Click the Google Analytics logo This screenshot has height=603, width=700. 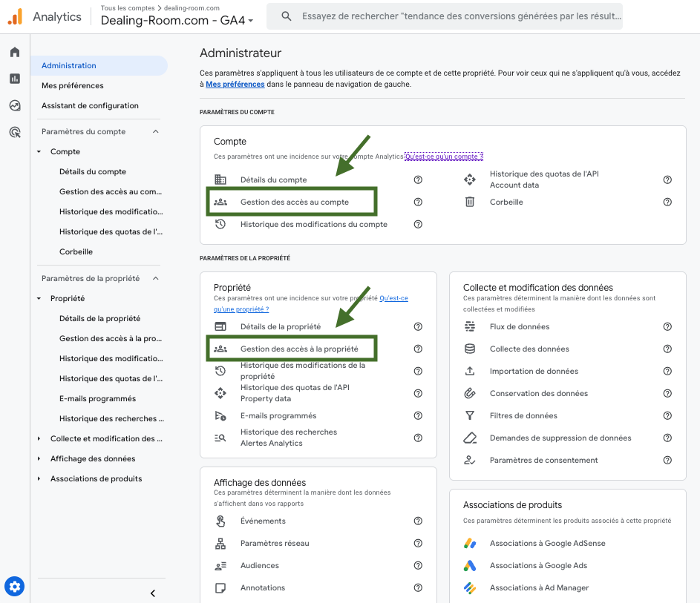(x=15, y=17)
